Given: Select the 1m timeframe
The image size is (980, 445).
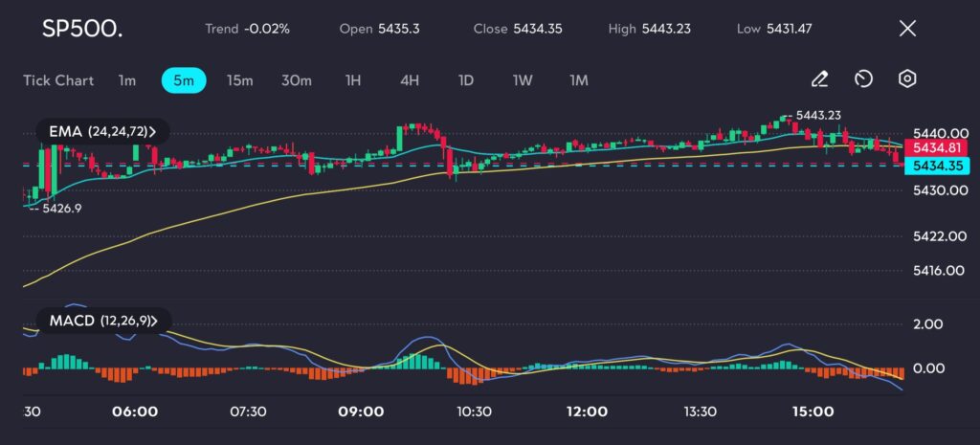Looking at the screenshot, I should click(126, 80).
